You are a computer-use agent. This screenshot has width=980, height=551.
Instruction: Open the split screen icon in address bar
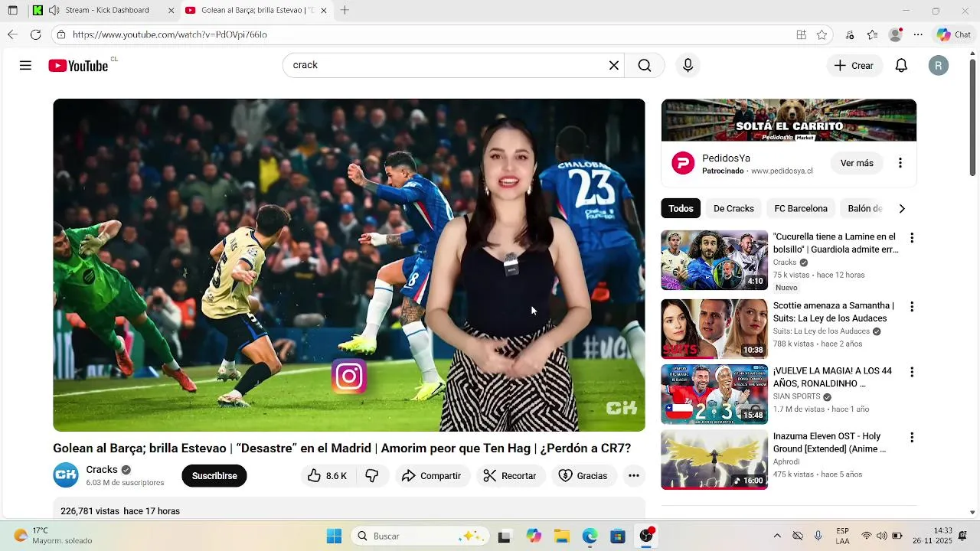[x=801, y=34]
